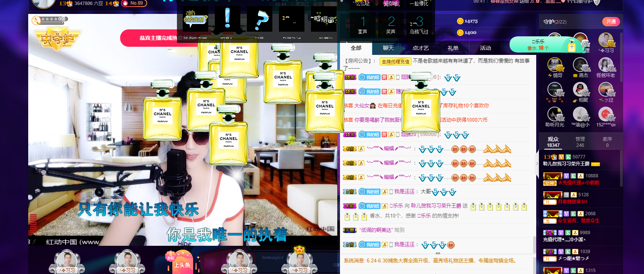Open the 礼单 gift list tab
This screenshot has height=274, width=644.
pyautogui.click(x=453, y=48)
